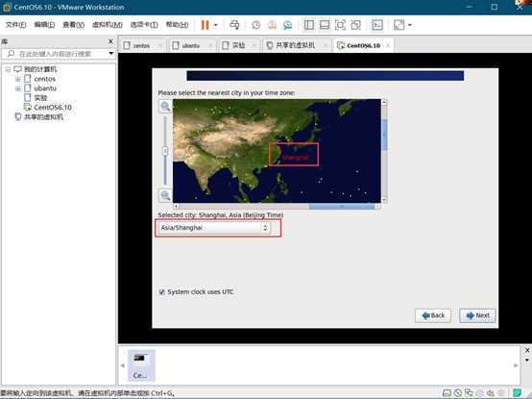
Task: Open the 选项卡(T) menu
Action: (x=144, y=25)
